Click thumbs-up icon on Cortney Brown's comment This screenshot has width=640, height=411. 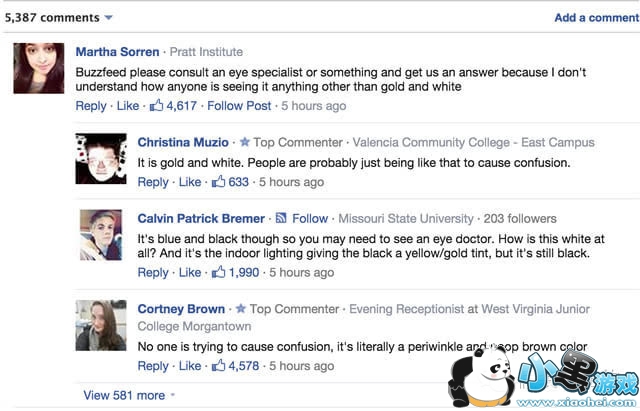coord(219,365)
